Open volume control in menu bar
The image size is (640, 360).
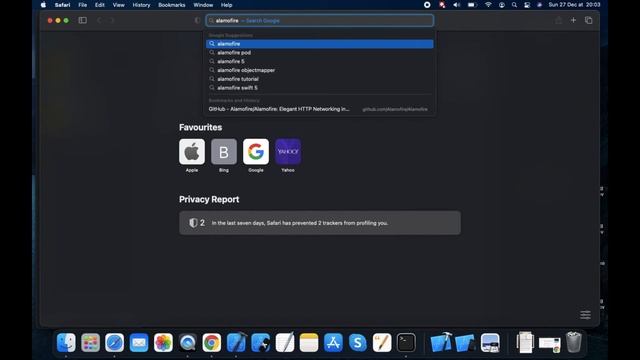coord(457,5)
